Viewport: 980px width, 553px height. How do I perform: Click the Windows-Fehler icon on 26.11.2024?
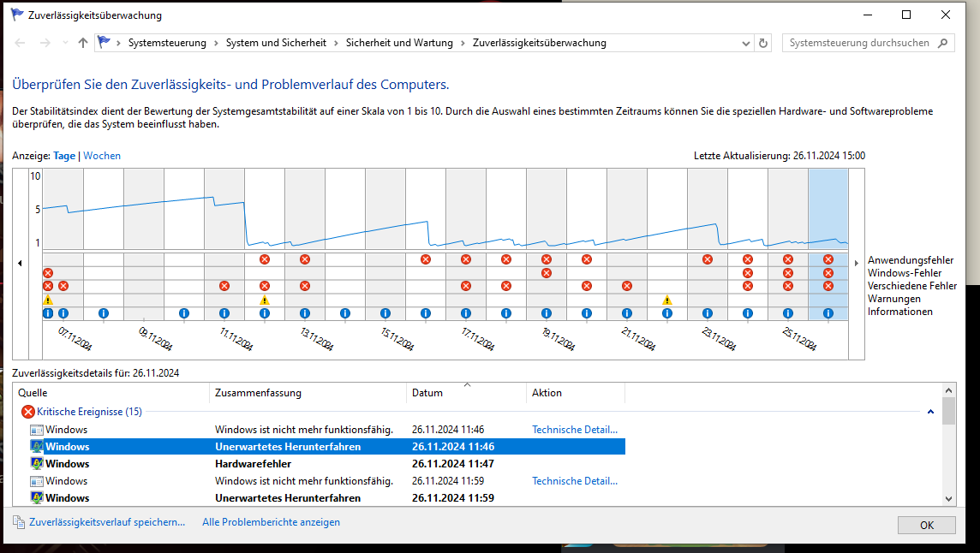828,272
